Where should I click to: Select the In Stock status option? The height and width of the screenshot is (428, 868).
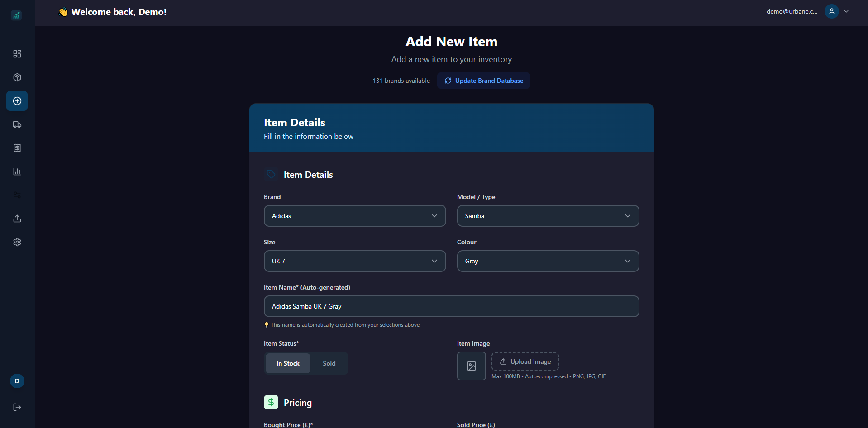pyautogui.click(x=288, y=363)
